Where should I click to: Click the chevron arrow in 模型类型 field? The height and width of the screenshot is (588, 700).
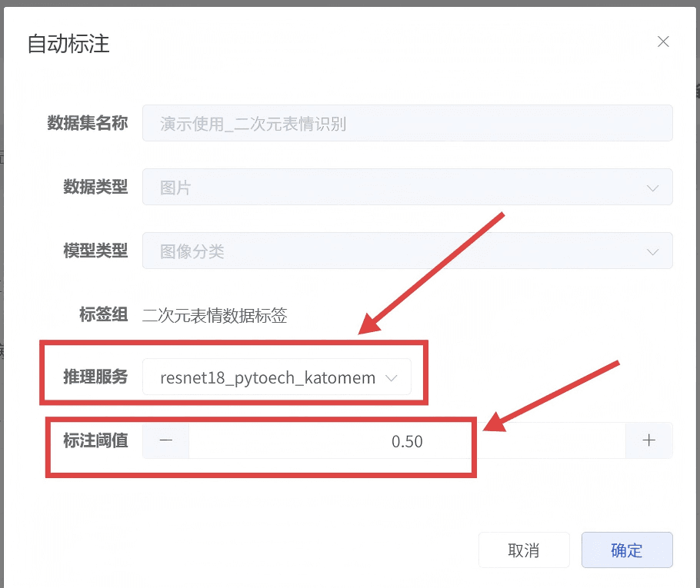(x=653, y=251)
